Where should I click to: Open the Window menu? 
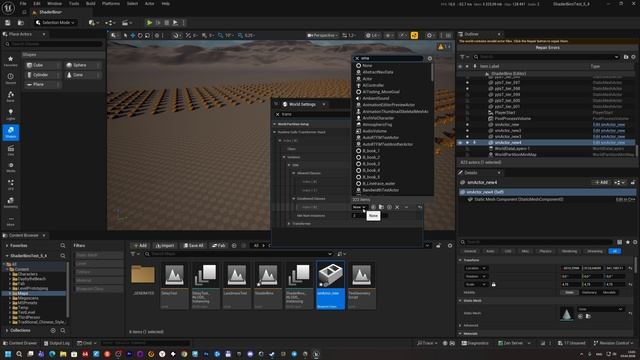pos(54,3)
